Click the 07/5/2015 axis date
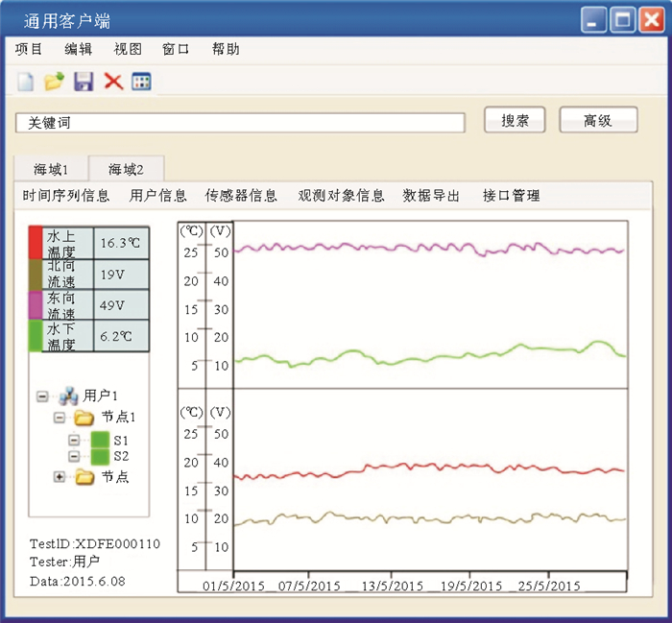Viewport: 672px width, 623px height. click(x=309, y=586)
